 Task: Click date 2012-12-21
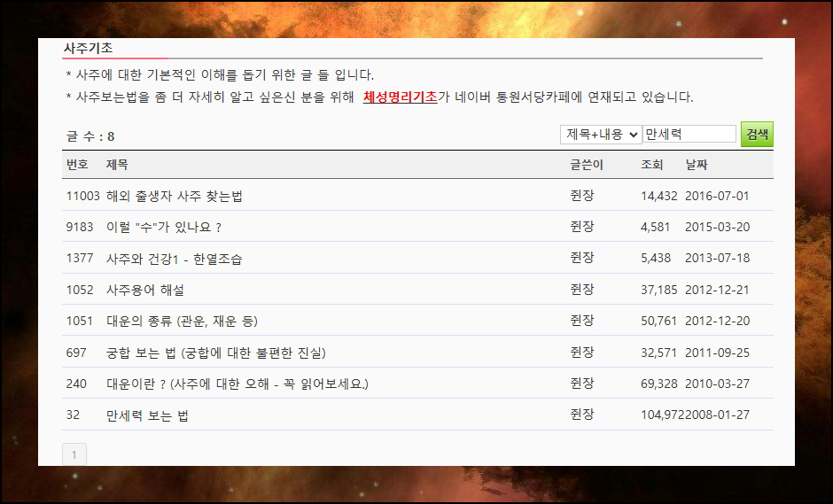717,290
